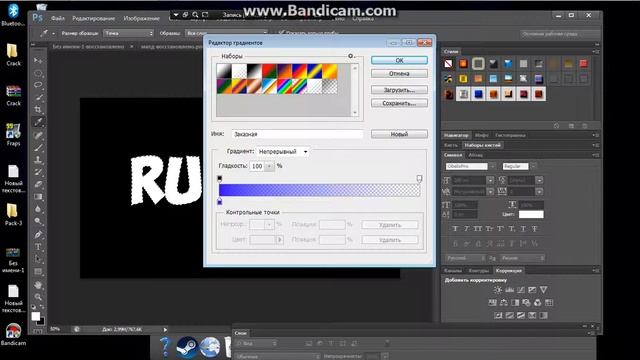Open Образец layers dropdown in options bar

pyautogui.click(x=227, y=33)
